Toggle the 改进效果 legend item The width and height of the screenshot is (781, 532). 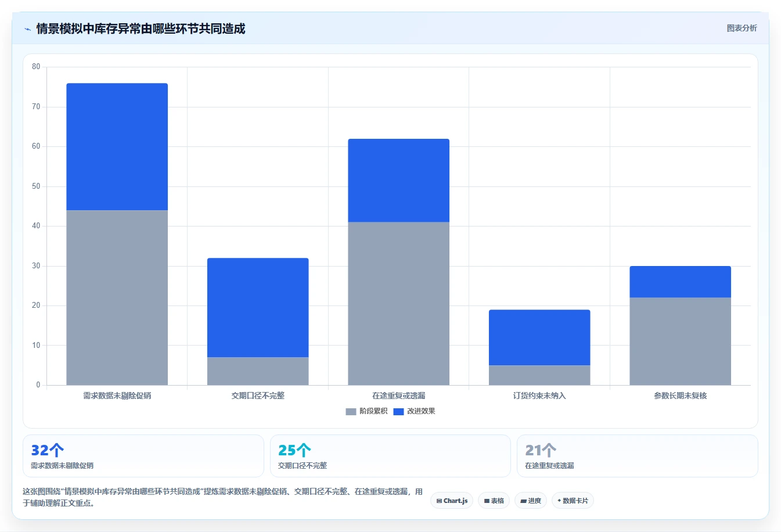(x=414, y=411)
